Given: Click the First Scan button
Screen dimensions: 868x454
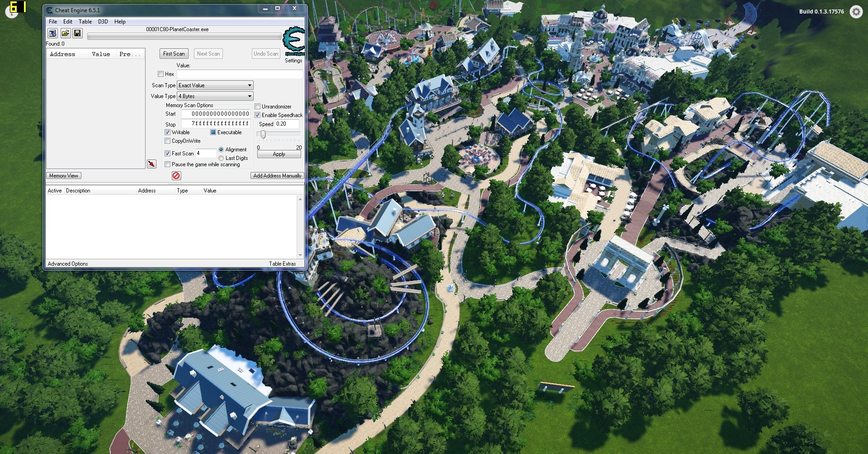Looking at the screenshot, I should coord(174,54).
